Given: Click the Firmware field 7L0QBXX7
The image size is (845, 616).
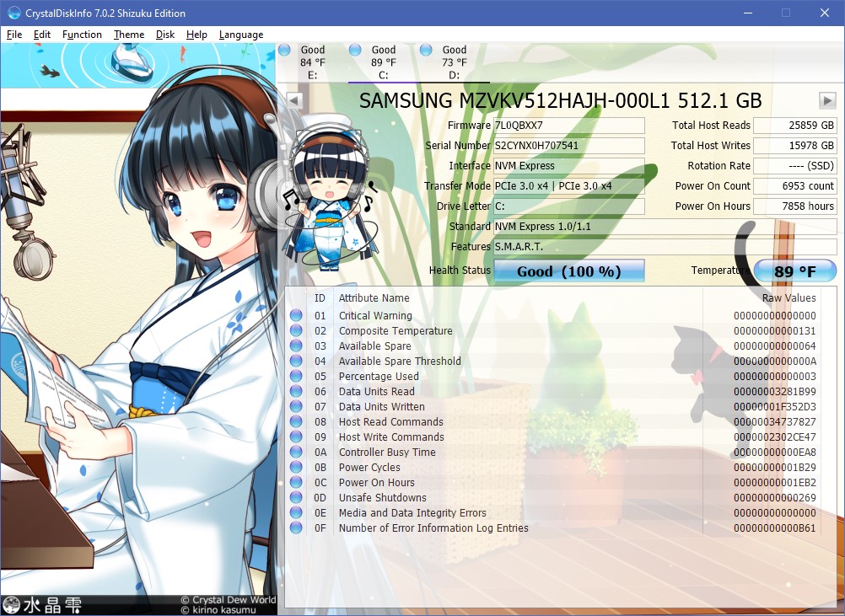Looking at the screenshot, I should pyautogui.click(x=569, y=126).
